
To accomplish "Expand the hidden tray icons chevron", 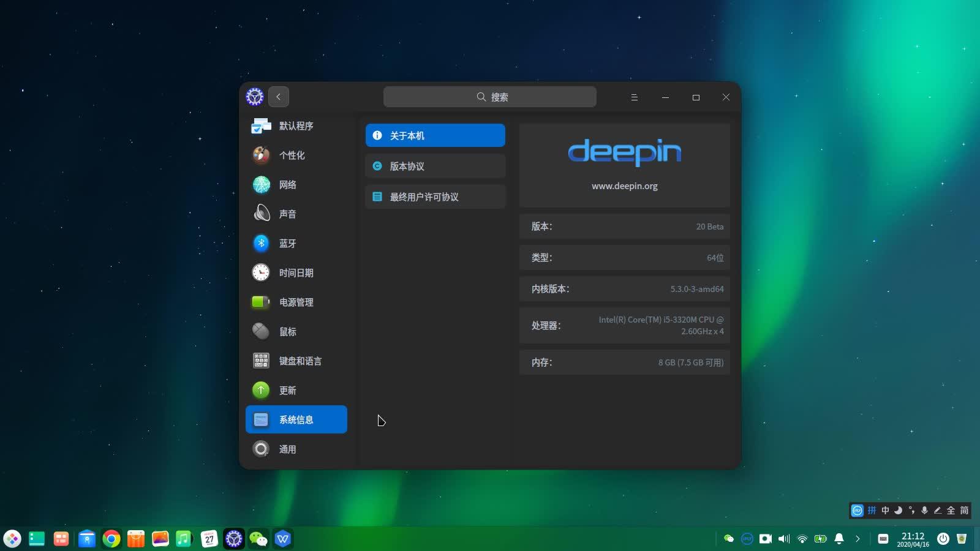I will (858, 539).
